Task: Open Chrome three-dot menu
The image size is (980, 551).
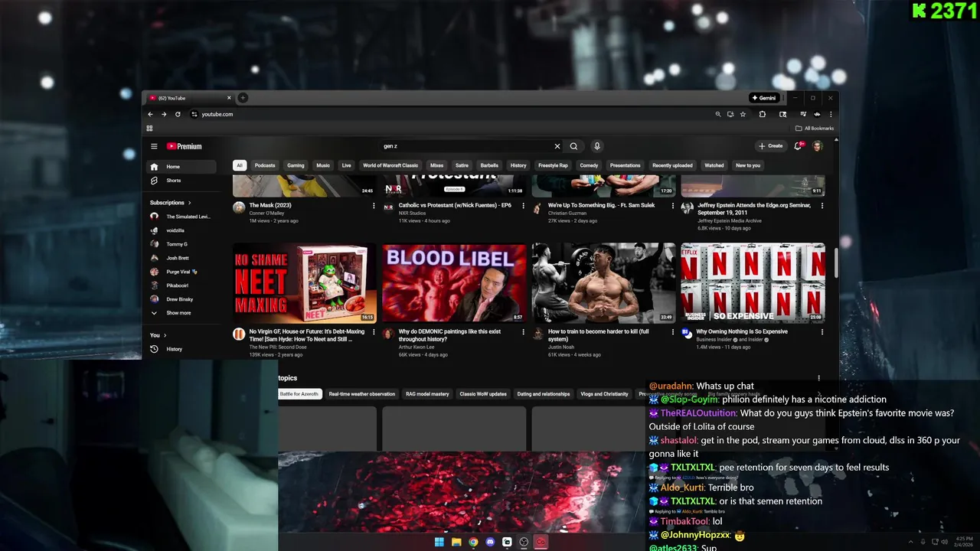Action: click(x=831, y=114)
